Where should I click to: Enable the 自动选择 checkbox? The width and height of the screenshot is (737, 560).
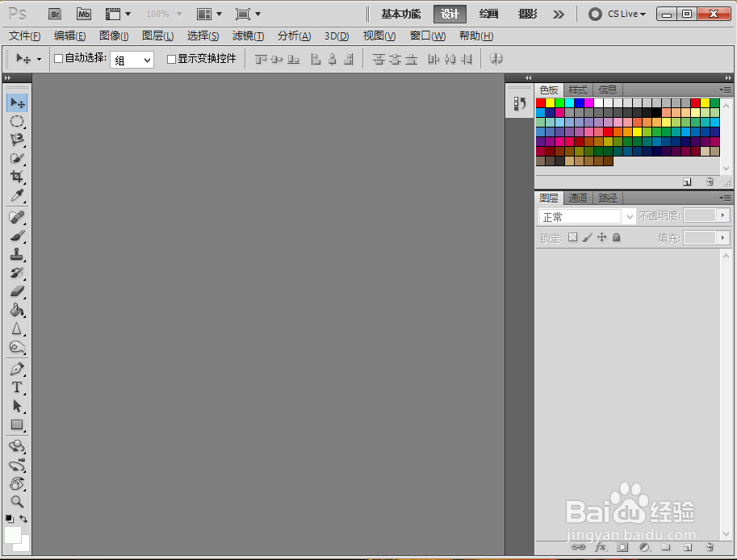tap(59, 58)
